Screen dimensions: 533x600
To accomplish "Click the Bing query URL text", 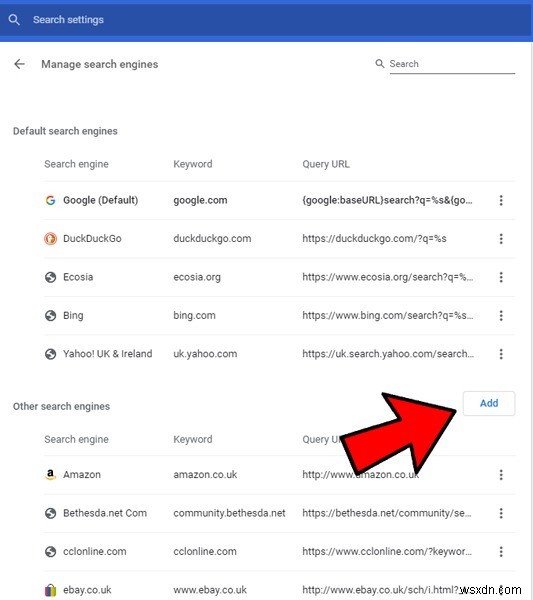I will (x=388, y=316).
